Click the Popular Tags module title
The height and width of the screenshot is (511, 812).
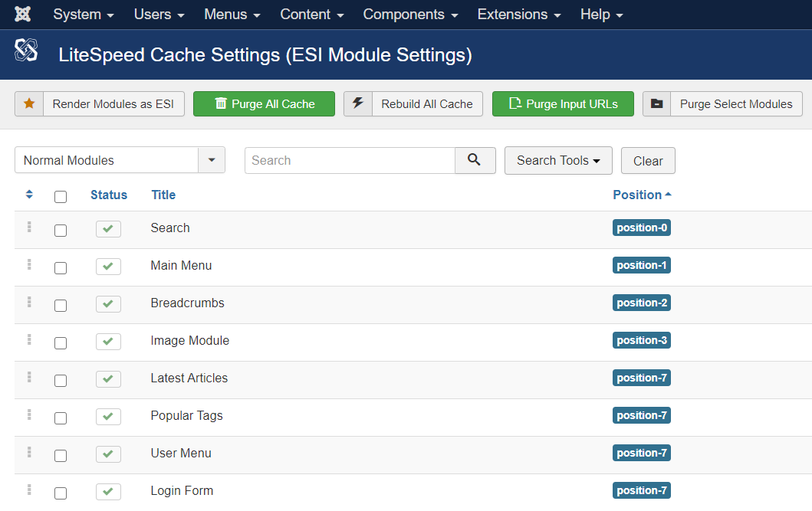186,415
